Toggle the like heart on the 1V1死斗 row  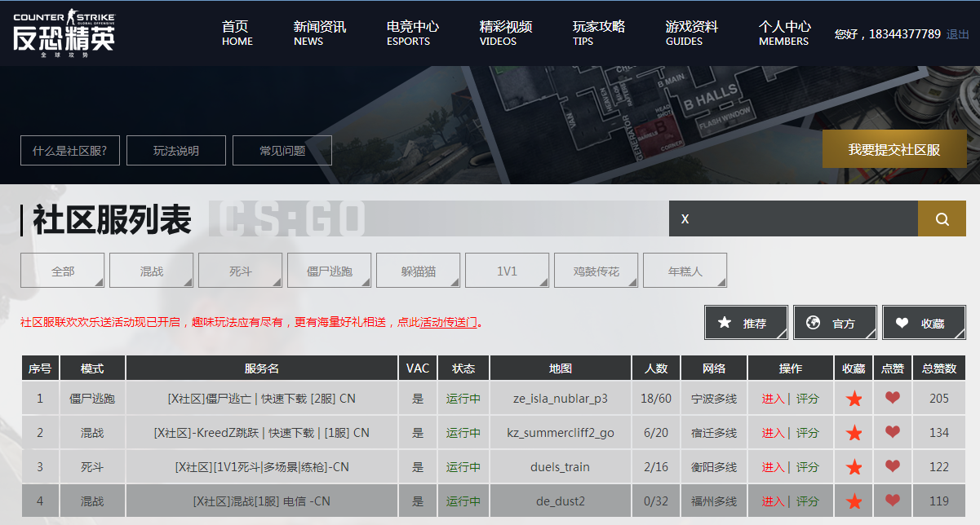[x=893, y=467]
